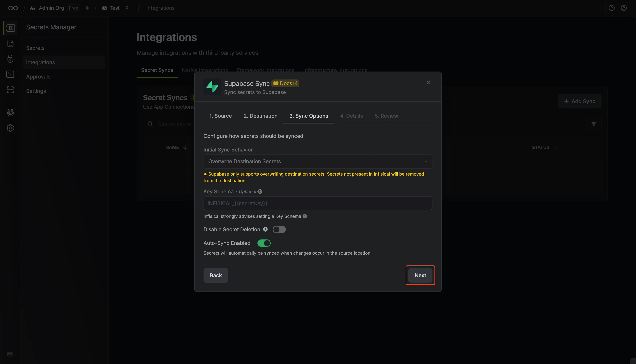This screenshot has height=364, width=636.
Task: Click the Test project cube icon
Action: 104,8
